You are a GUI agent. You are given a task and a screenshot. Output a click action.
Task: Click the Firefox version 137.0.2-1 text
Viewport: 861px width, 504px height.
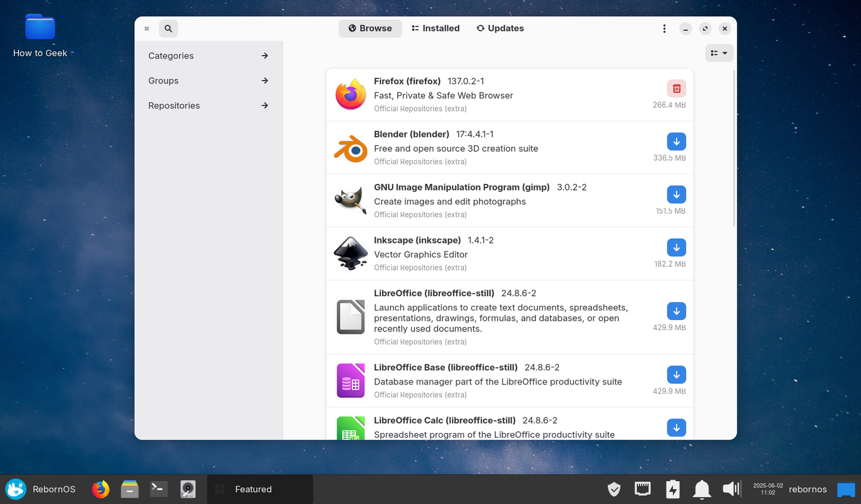tap(466, 81)
